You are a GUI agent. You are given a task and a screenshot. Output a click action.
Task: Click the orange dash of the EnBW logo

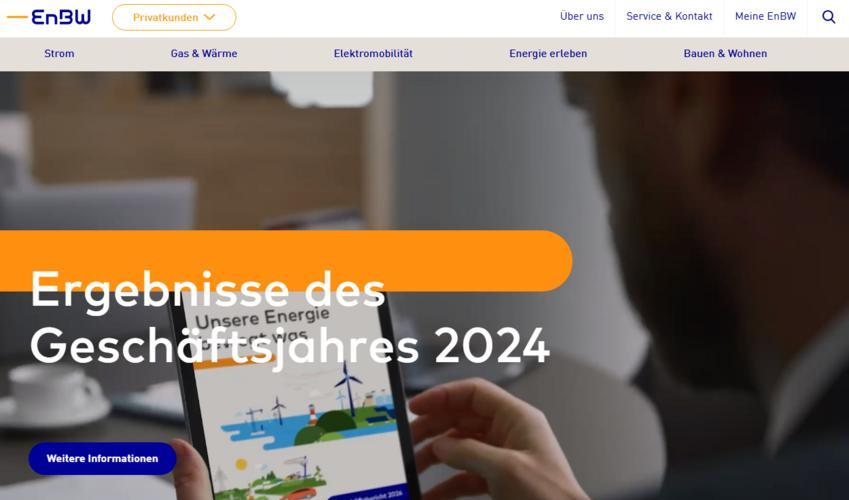pyautogui.click(x=17, y=17)
